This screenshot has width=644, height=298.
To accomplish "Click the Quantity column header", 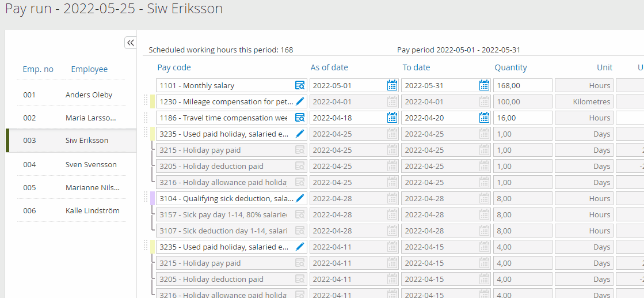I will [x=510, y=67].
